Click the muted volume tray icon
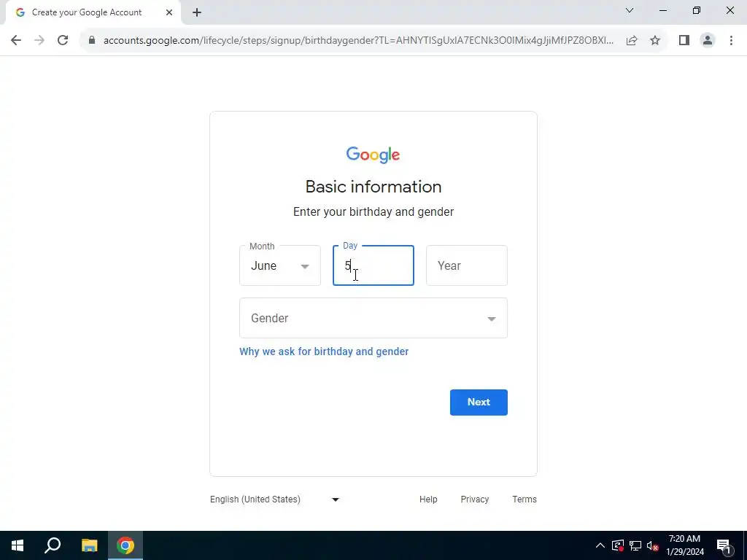This screenshot has width=747, height=560. coord(652,545)
